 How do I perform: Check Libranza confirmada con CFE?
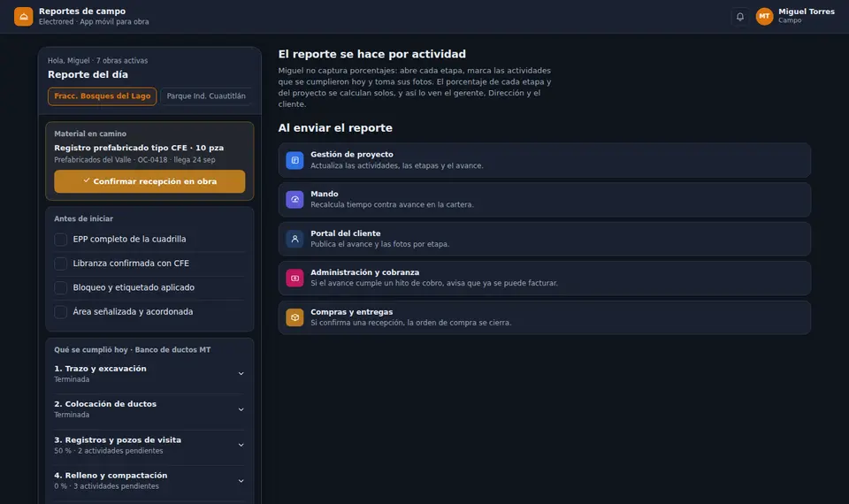(x=61, y=263)
